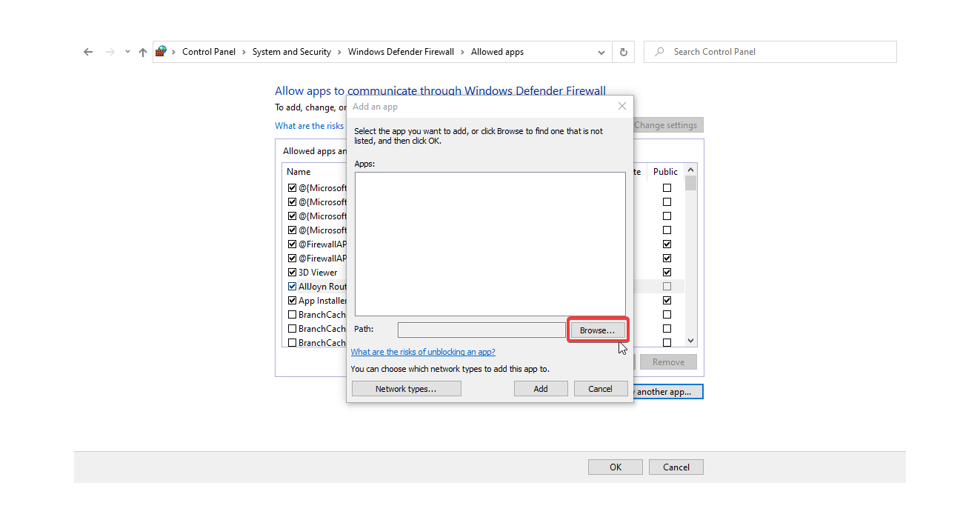The height and width of the screenshot is (520, 980).
Task: Toggle Public checkbox in 3D Viewer row
Action: pyautogui.click(x=667, y=273)
